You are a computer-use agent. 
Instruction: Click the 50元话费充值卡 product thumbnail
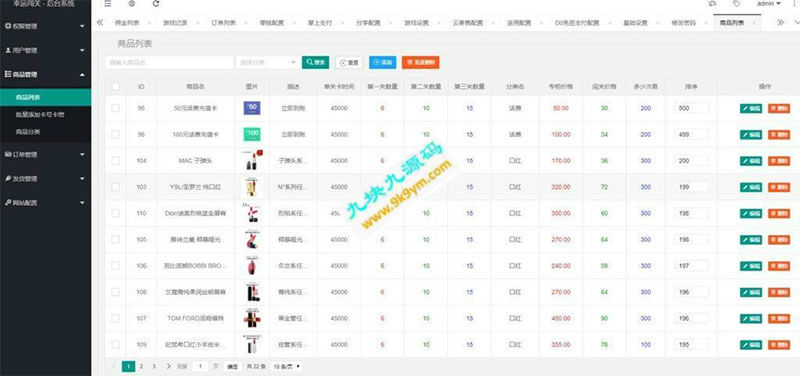pyautogui.click(x=252, y=108)
